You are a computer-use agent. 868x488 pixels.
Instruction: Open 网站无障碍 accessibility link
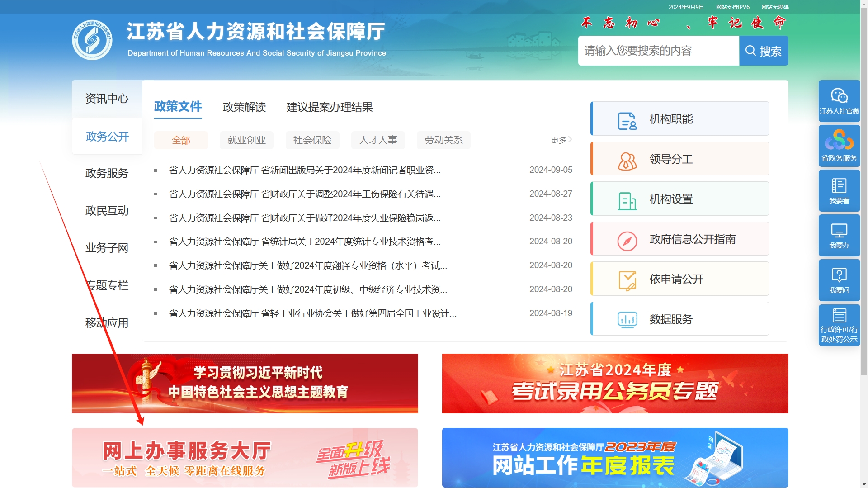coord(774,7)
